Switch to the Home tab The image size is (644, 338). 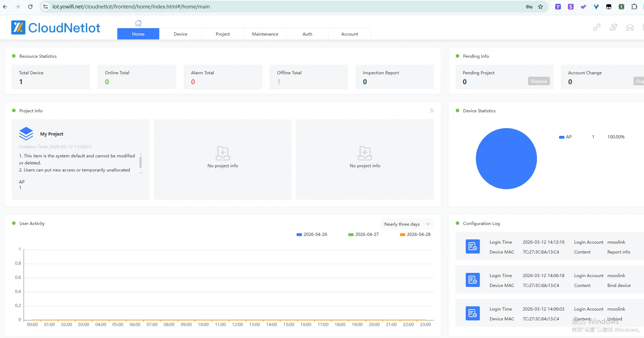(x=138, y=34)
